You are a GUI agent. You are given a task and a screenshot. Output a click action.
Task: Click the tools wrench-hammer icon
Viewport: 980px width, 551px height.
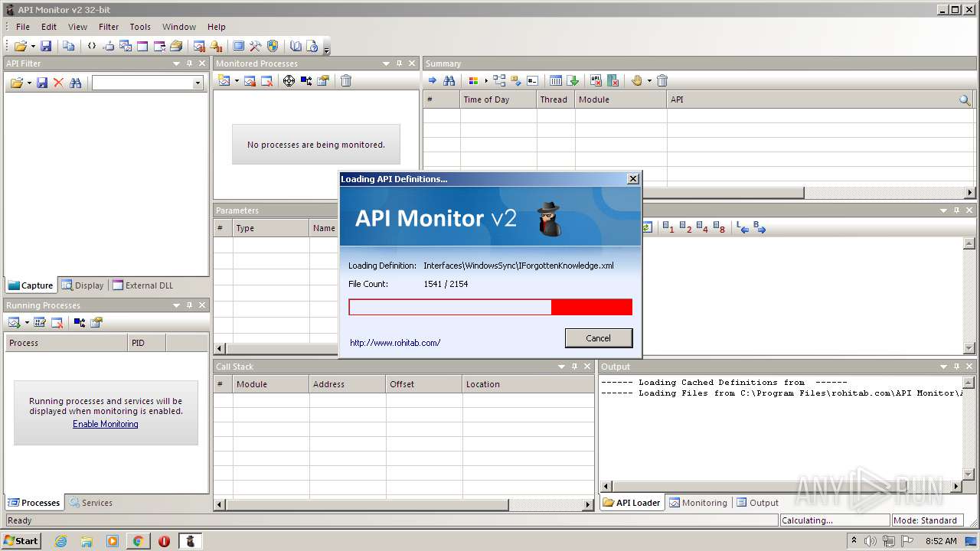256,47
